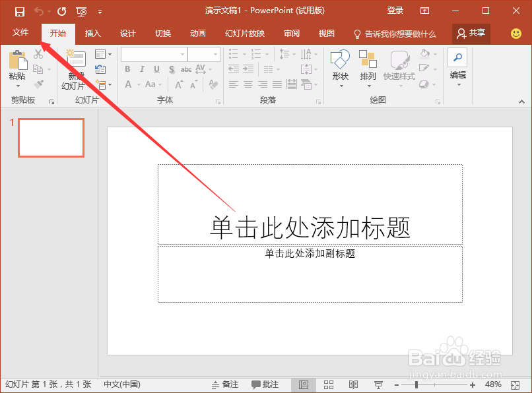Click the Redo (repeat) icon
Screen dimensions: 532x393
coord(62,11)
